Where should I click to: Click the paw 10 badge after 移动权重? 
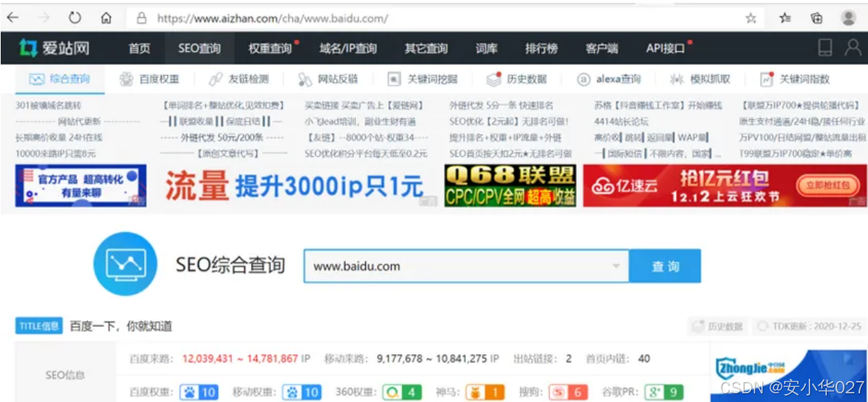pos(301,392)
